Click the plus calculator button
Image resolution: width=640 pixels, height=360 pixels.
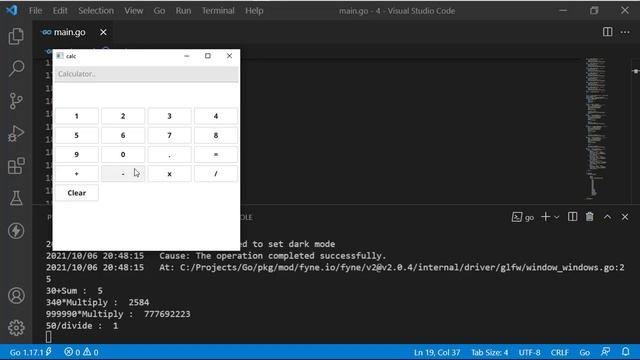click(76, 173)
